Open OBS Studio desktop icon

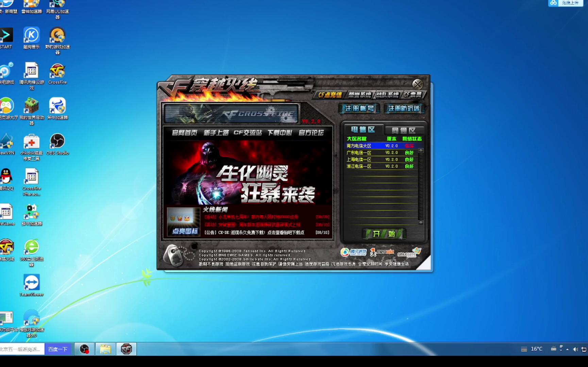tap(57, 144)
